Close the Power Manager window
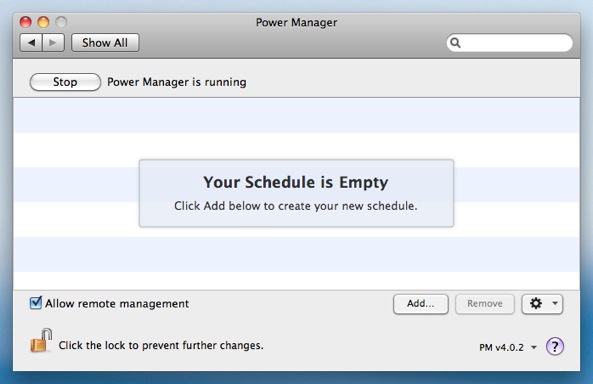 coord(25,22)
